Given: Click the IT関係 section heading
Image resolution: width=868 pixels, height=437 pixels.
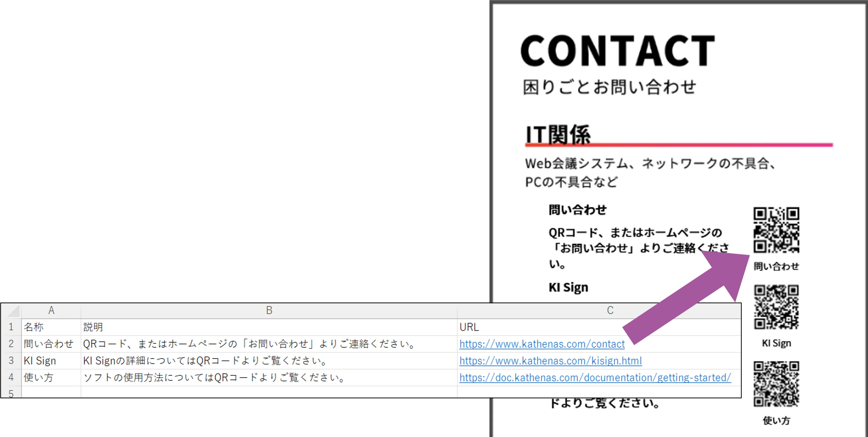Looking at the screenshot, I should 558,134.
